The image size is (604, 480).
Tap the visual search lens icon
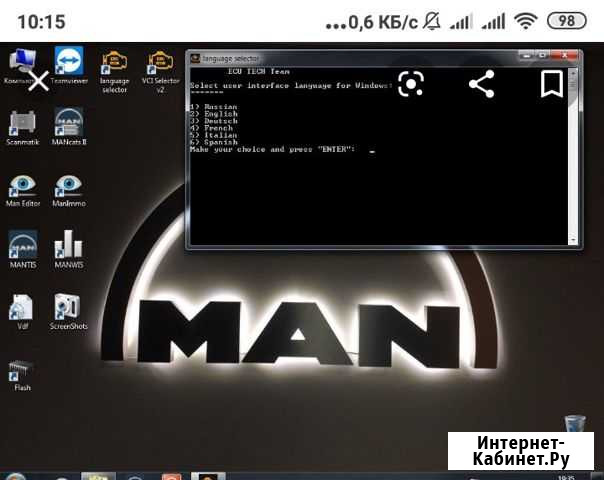coord(411,84)
